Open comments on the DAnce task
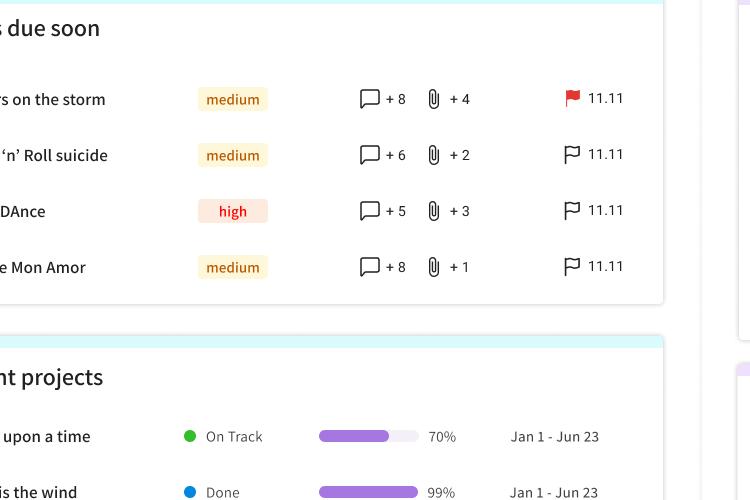 click(370, 211)
